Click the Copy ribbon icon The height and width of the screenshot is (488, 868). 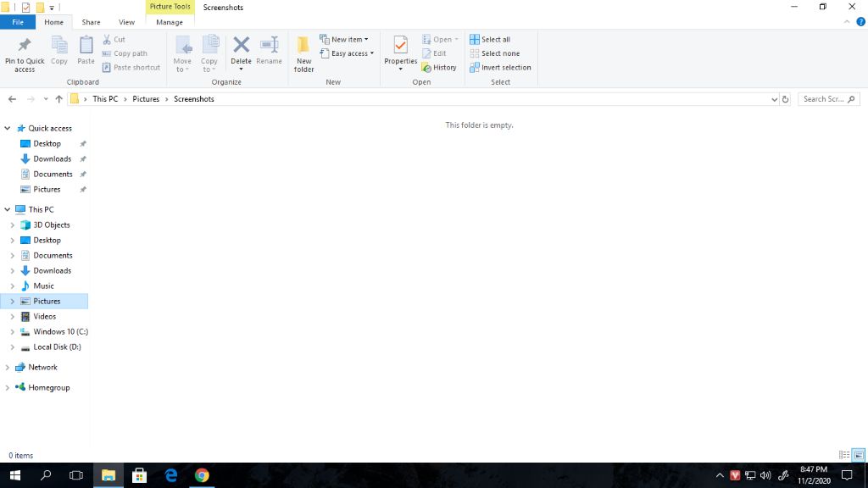click(59, 46)
